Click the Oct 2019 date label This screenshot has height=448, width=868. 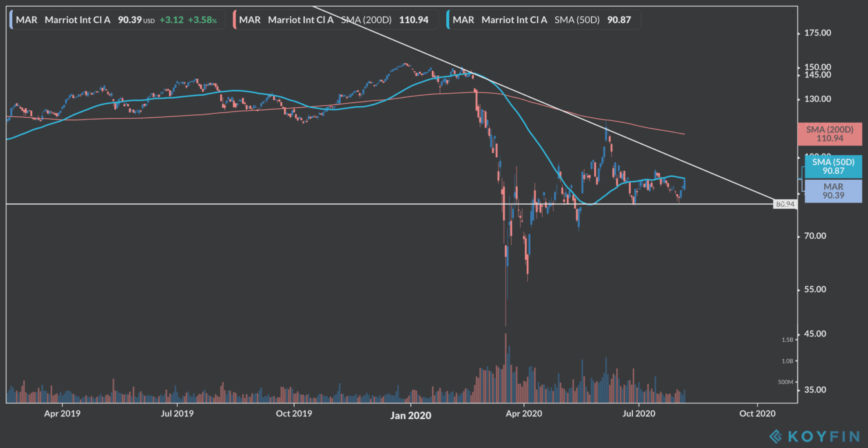coord(294,413)
